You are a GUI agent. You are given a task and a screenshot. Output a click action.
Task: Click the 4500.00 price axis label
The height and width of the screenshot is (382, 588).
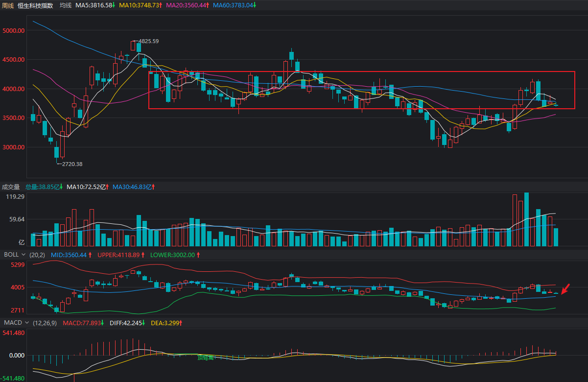(13, 60)
